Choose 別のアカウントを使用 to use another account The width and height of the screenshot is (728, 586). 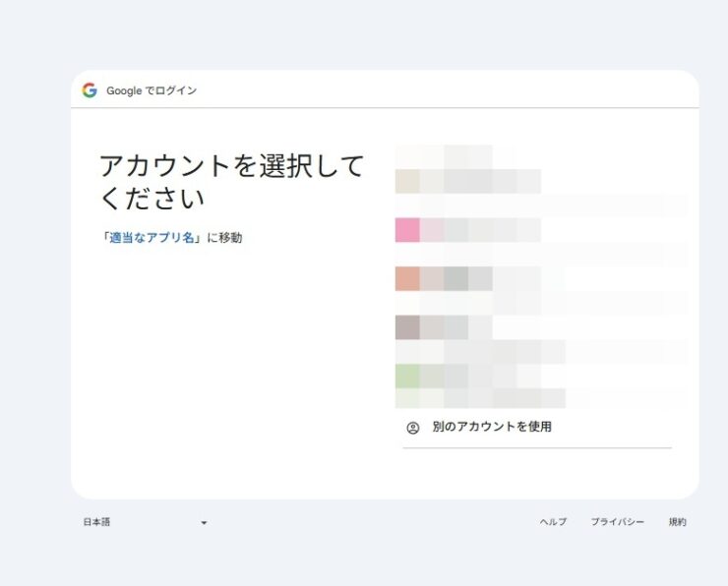pyautogui.click(x=492, y=428)
